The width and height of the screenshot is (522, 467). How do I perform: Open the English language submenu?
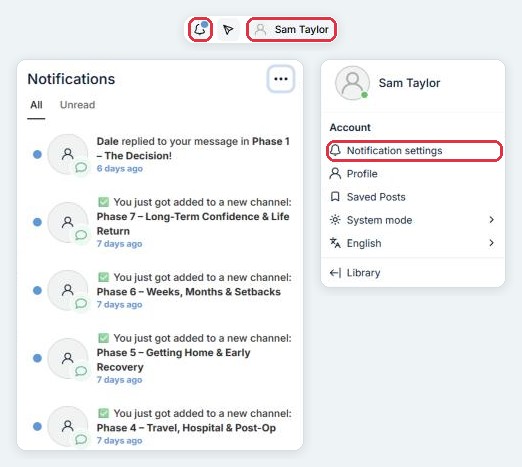[413, 243]
